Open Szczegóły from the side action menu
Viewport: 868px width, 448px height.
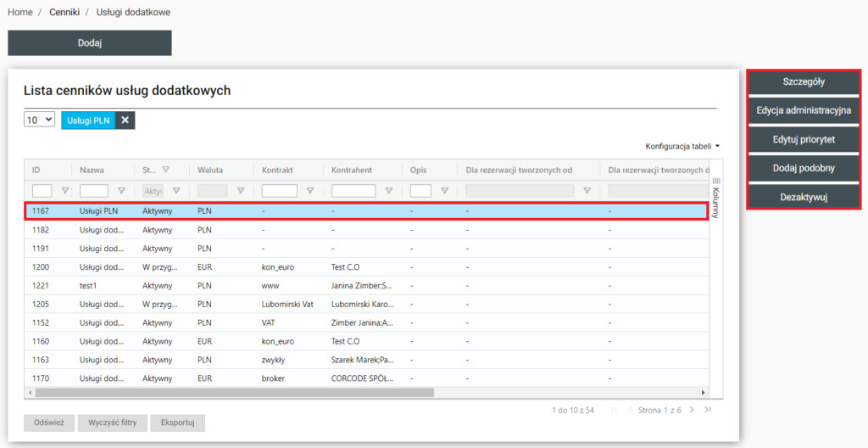tap(804, 82)
